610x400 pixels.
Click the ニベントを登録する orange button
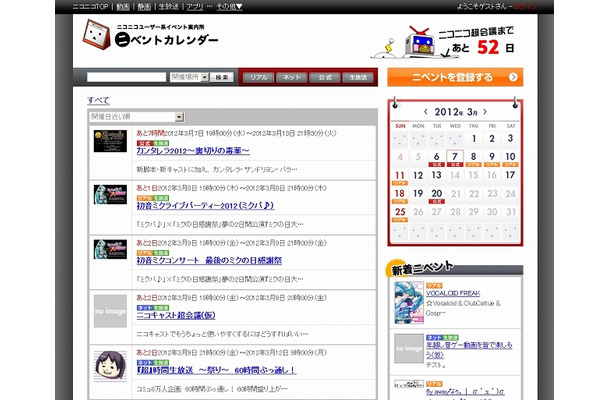pyautogui.click(x=455, y=77)
